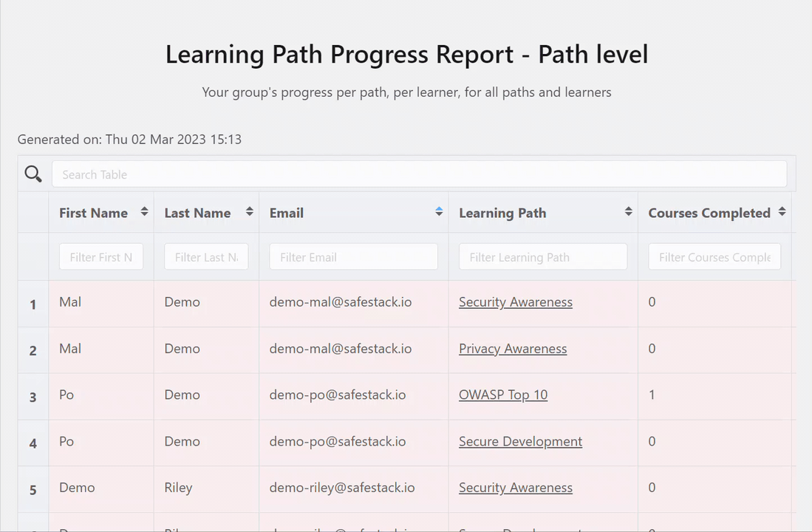The height and width of the screenshot is (532, 812).
Task: Click the Filter Courses Completed field
Action: 714,256
